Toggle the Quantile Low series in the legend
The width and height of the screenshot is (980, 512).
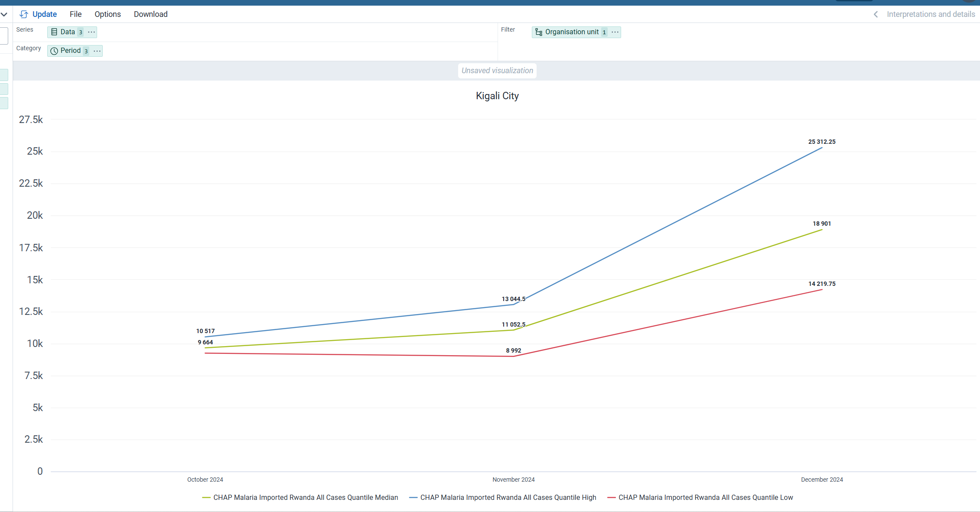[x=705, y=497]
